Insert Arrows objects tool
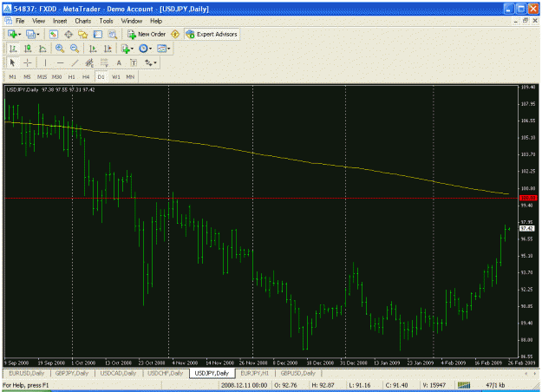The width and height of the screenshot is (542, 392). click(148, 62)
